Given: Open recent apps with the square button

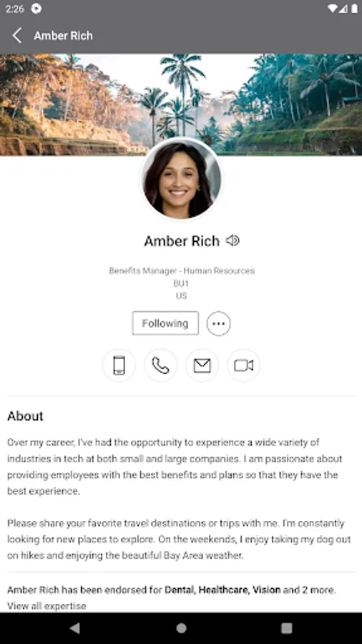Looking at the screenshot, I should (286, 628).
